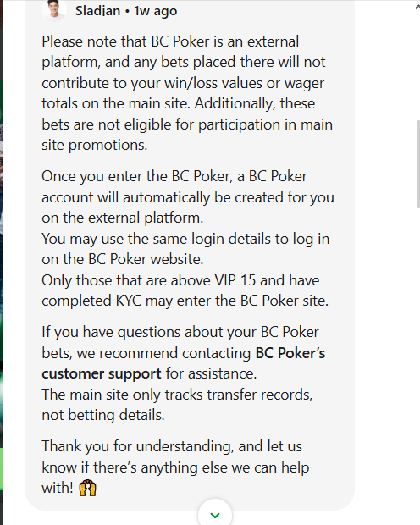420x525 pixels.
Task: Open the sender name Sladian
Action: point(97,11)
